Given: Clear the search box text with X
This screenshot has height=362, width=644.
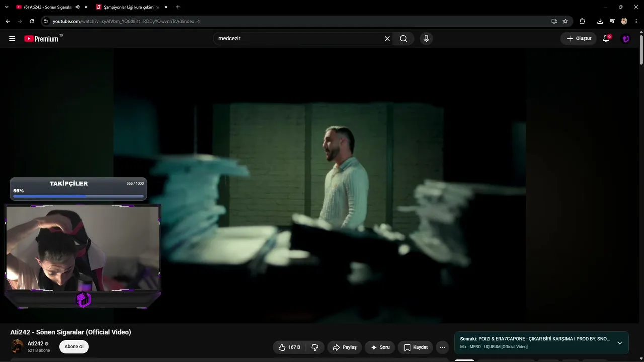Looking at the screenshot, I should 387,39.
